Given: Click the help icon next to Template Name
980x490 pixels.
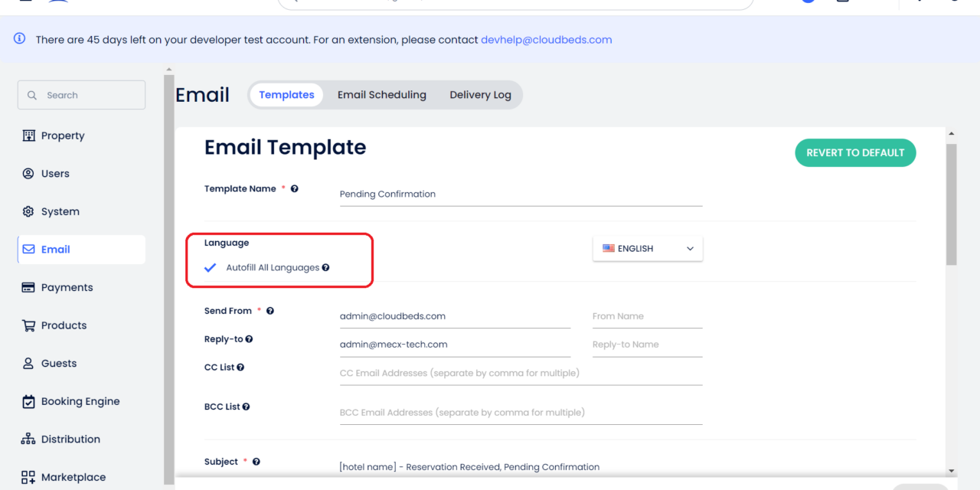Looking at the screenshot, I should pos(295,188).
